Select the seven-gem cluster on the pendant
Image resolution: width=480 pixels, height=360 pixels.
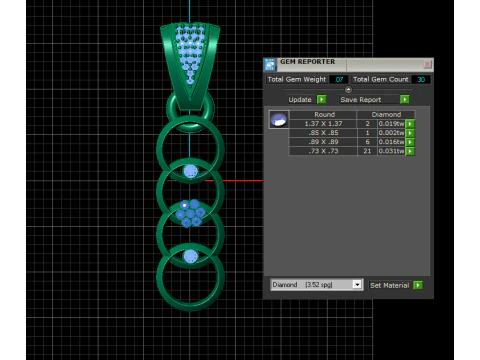pyautogui.click(x=190, y=213)
